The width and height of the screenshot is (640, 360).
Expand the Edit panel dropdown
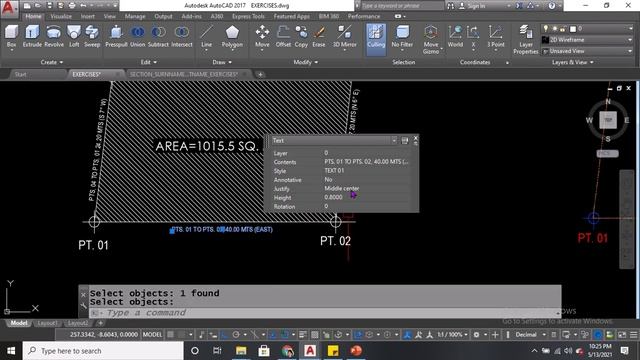pos(149,62)
